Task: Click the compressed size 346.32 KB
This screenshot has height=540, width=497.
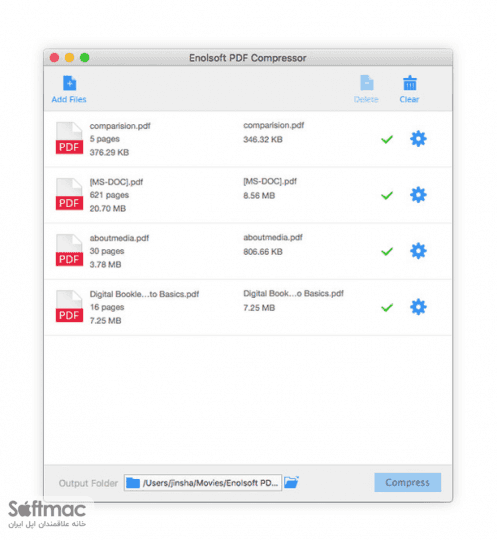Action: 263,139
